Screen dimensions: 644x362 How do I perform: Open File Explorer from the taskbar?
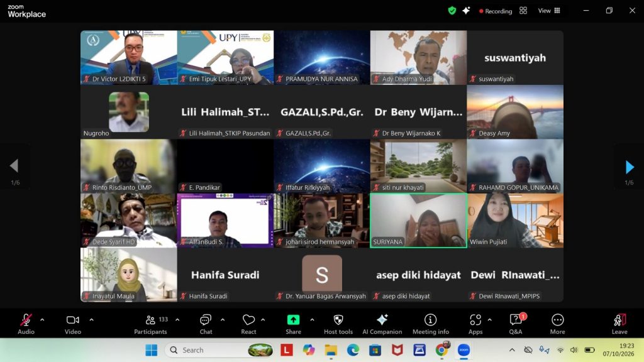[331, 350]
